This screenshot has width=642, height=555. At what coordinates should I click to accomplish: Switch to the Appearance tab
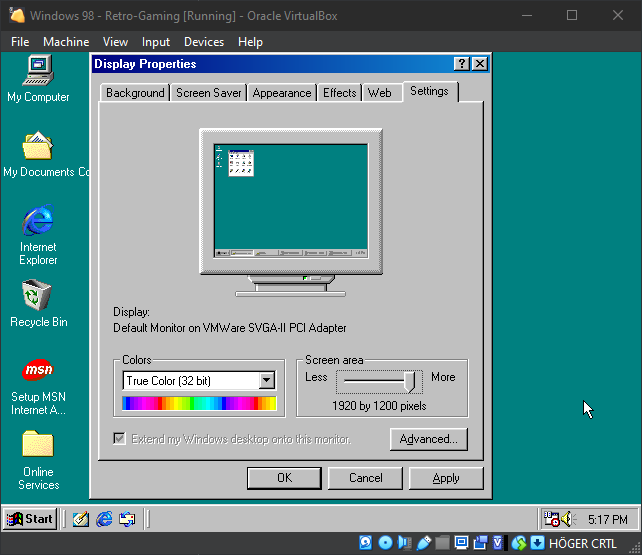[282, 93]
